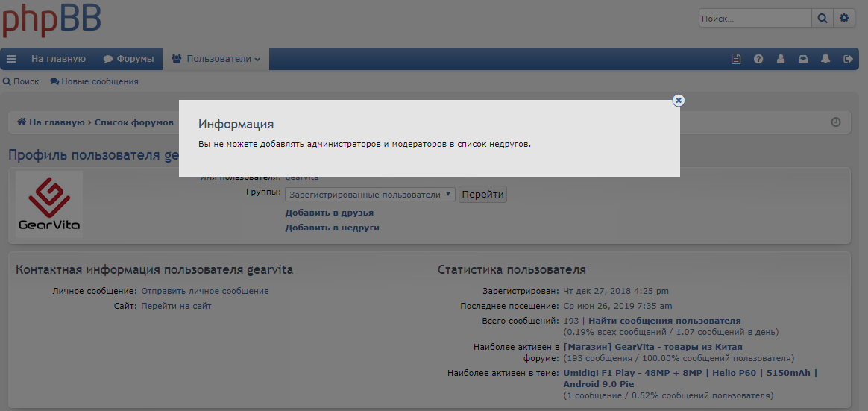Click the search magnifier button
Screen dimensions: 868x411
[822, 19]
